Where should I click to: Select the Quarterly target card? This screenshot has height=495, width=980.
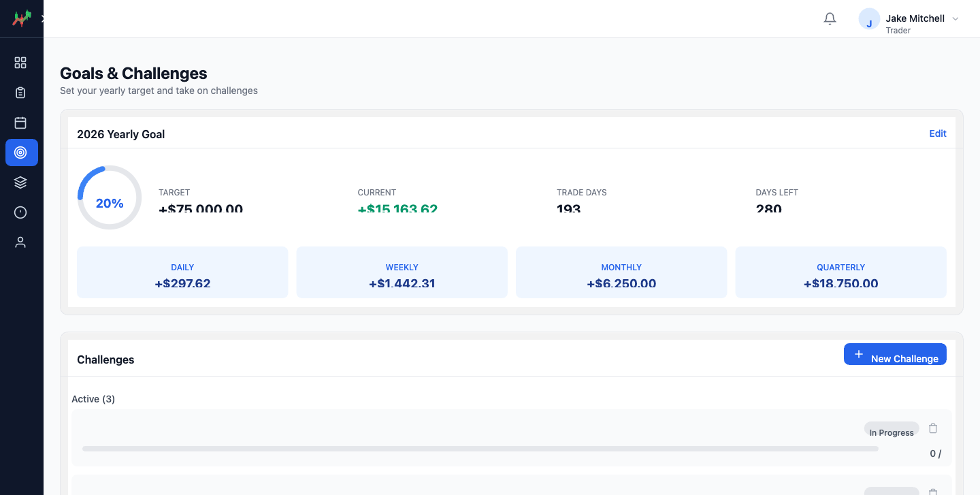coord(840,272)
